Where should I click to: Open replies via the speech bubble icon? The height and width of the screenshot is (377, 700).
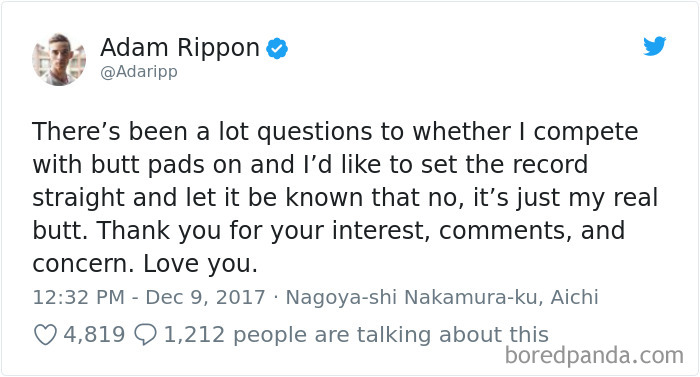(x=146, y=335)
